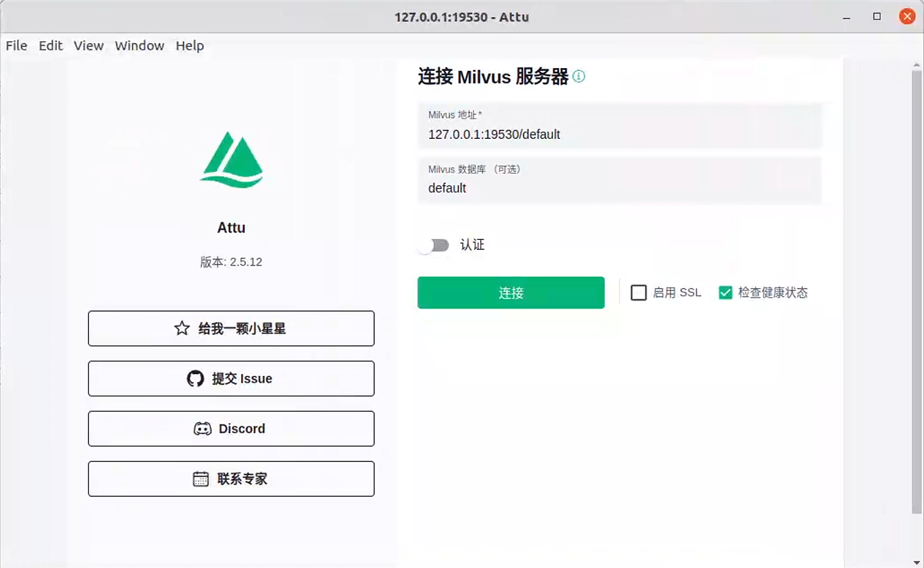The image size is (924, 568).
Task: Open the 提交 Issue GitHub button
Action: point(231,379)
